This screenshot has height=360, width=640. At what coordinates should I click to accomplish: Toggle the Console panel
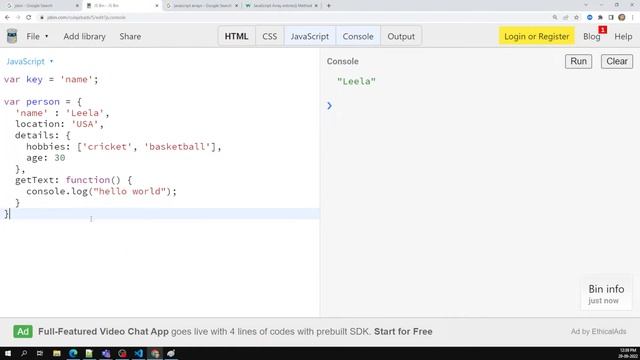(x=358, y=36)
